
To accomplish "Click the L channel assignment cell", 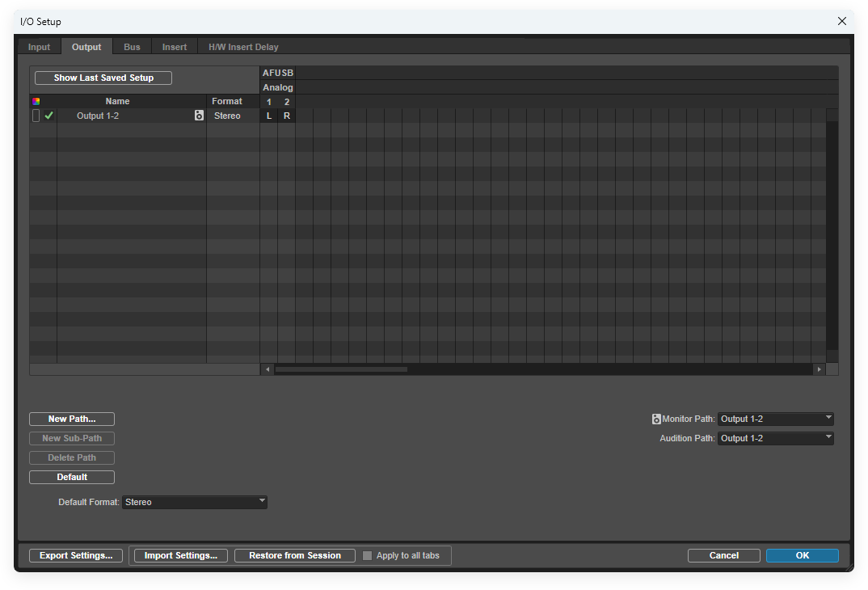I will 269,116.
